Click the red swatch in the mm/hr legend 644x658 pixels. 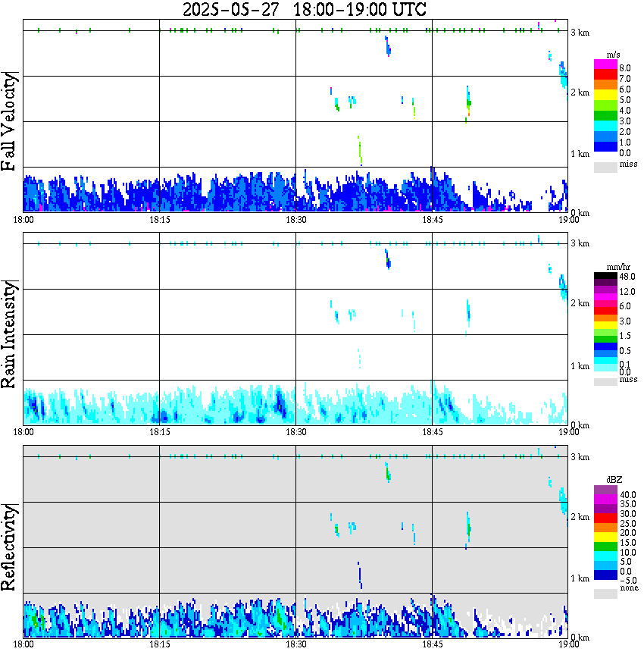605,311
